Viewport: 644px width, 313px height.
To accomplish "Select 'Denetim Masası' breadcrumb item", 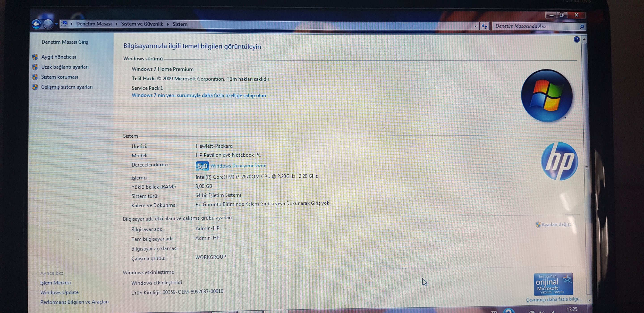I will (94, 24).
